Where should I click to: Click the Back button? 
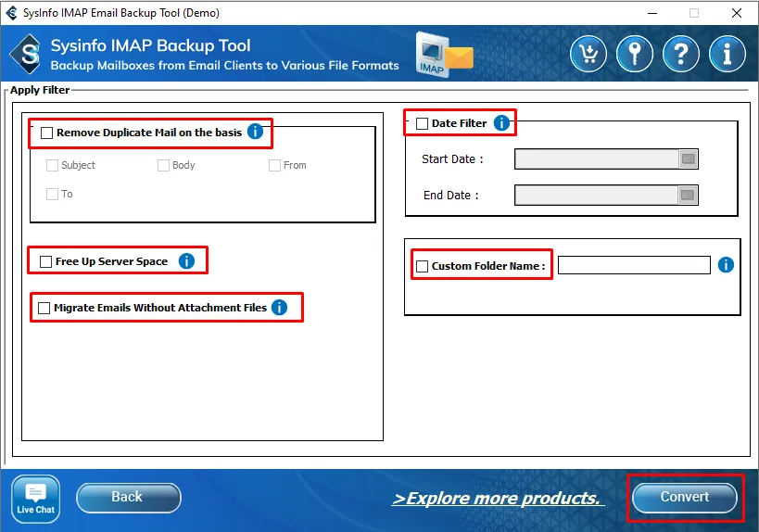(x=129, y=497)
